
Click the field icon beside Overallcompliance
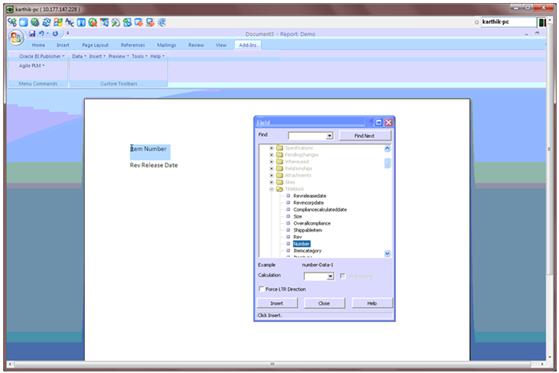click(x=288, y=223)
